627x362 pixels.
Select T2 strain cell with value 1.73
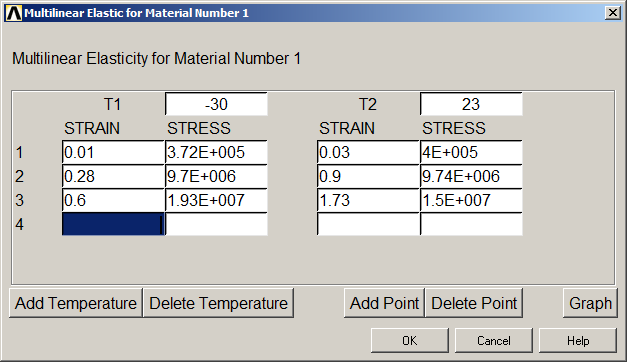pos(368,200)
